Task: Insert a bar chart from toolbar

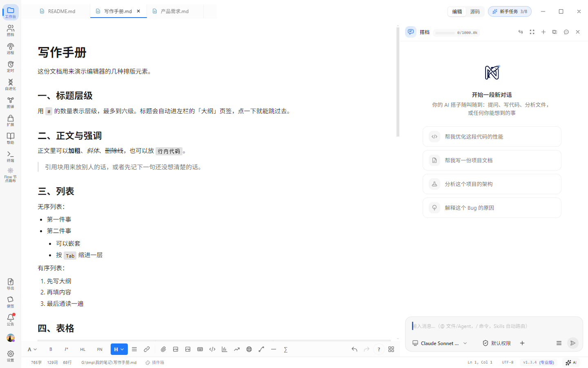Action: click(x=225, y=349)
